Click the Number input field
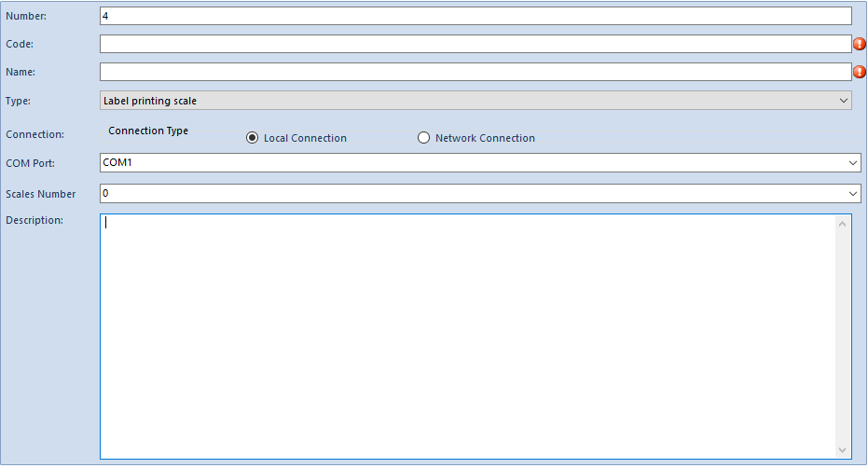The image size is (868, 468). (x=475, y=16)
